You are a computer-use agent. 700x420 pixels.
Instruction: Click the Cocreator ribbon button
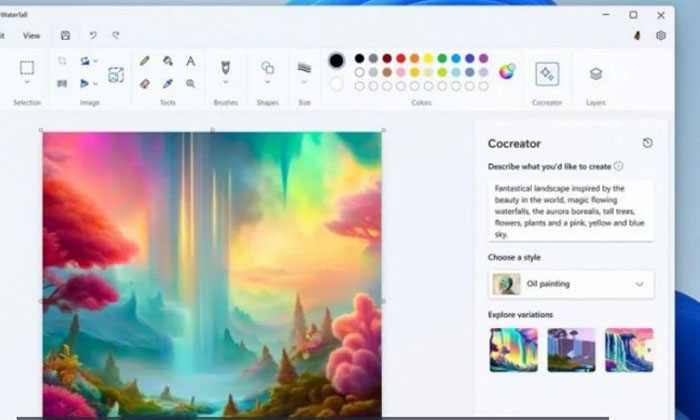pyautogui.click(x=547, y=73)
